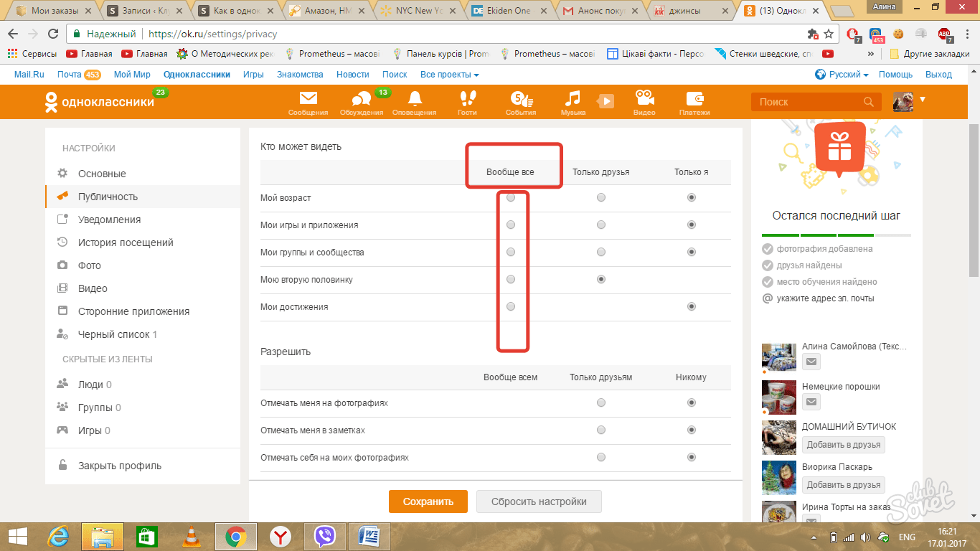Click укажите адрес эл. почты link

coord(825,298)
